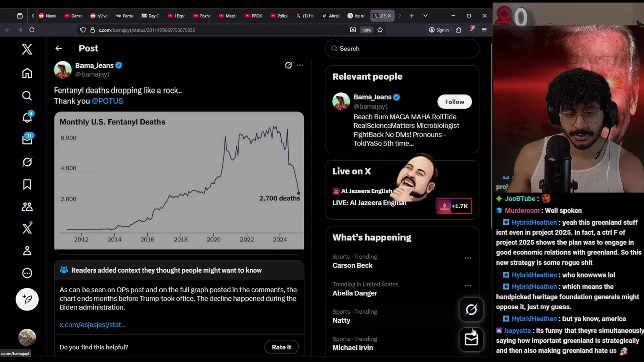Open LIVE: Al Jazeera English broadcast
The width and height of the screenshot is (644, 362).
coord(369,203)
